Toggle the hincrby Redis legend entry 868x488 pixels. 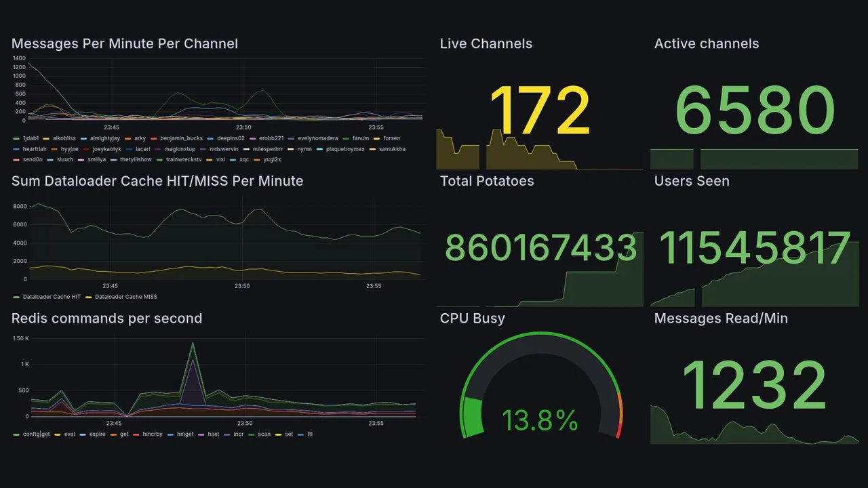tap(153, 434)
